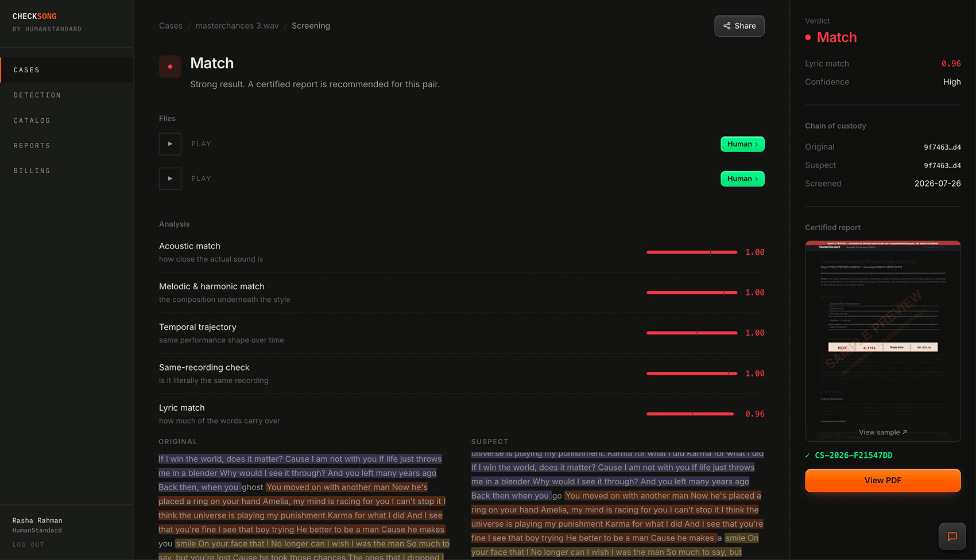
Task: Click the green checkmark beside certificate ID
Action: click(x=808, y=456)
